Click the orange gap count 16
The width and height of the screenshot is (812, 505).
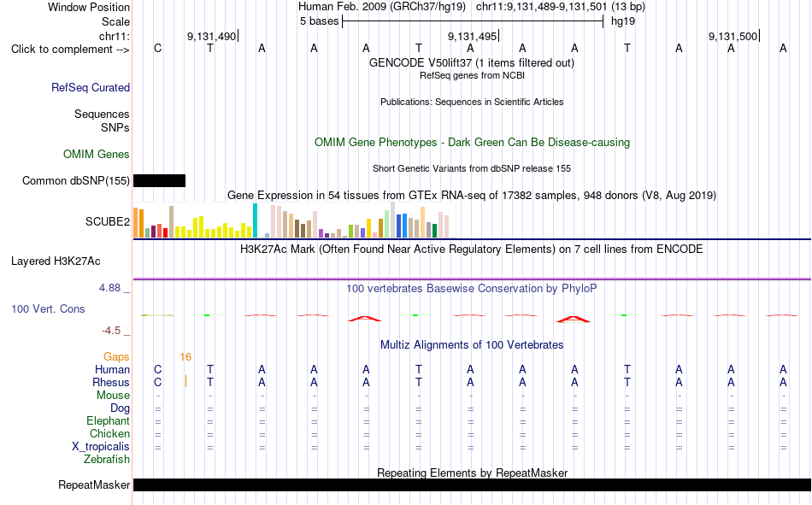point(186,357)
